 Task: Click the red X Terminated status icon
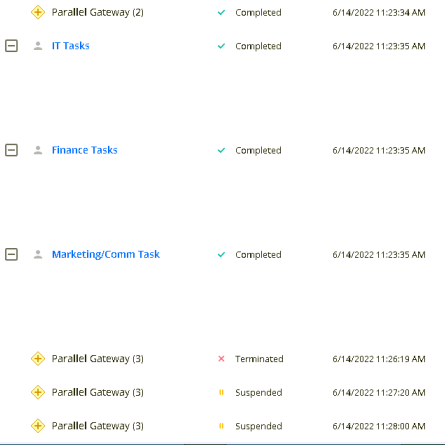coord(221,359)
